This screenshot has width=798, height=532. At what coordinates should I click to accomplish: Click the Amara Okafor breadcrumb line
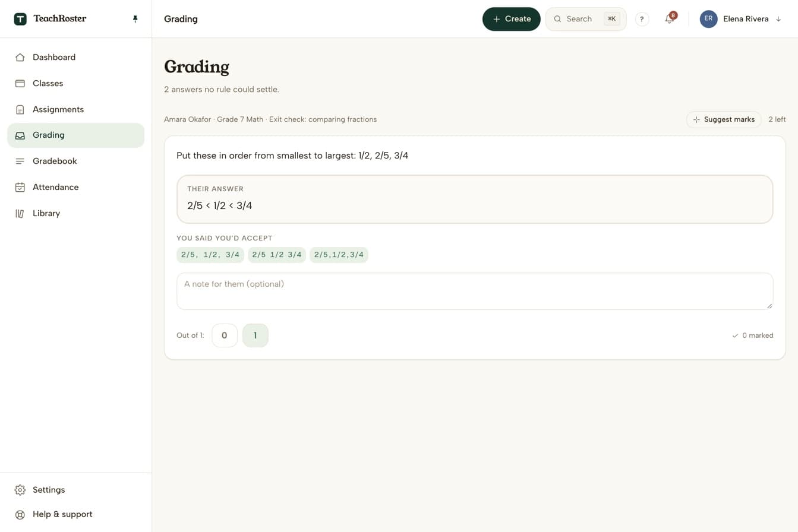pyautogui.click(x=270, y=120)
